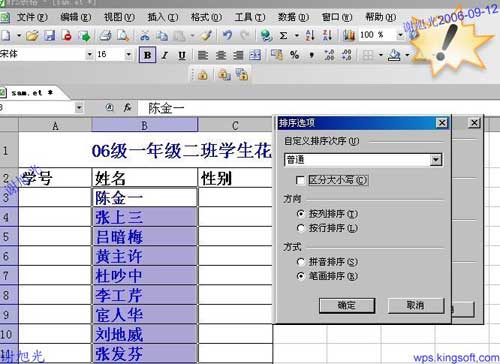Enable 区分大小写 checkbox
This screenshot has height=364, width=500.
tap(300, 180)
